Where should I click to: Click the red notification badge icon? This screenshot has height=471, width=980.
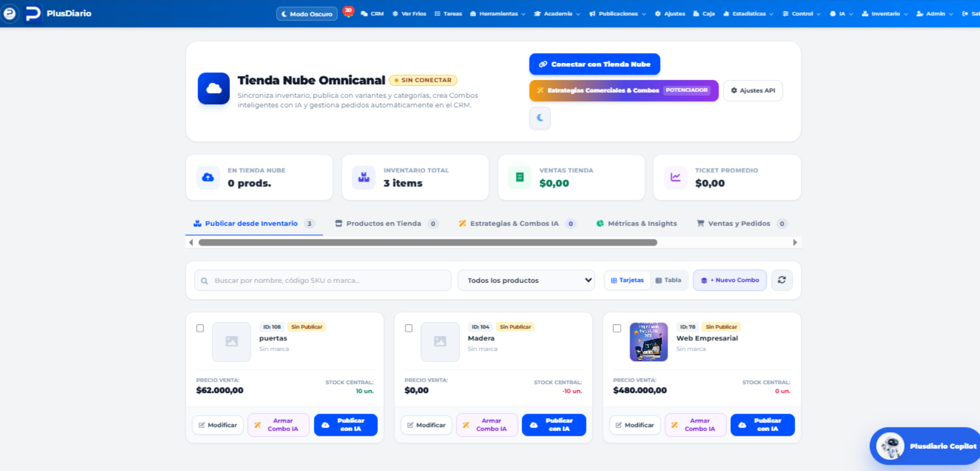tap(348, 11)
